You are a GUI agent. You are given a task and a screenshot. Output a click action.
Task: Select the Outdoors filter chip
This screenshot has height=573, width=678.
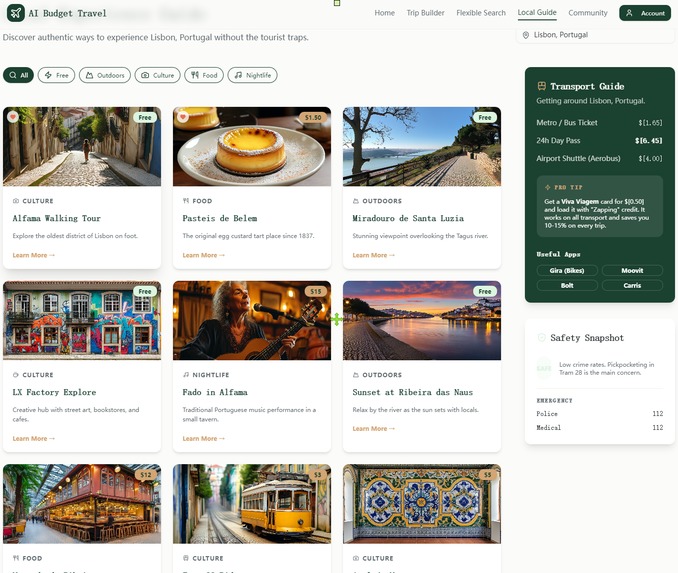pyautogui.click(x=105, y=75)
